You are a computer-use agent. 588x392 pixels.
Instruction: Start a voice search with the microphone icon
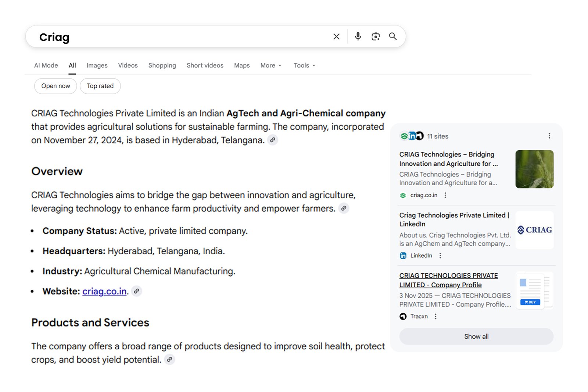358,36
